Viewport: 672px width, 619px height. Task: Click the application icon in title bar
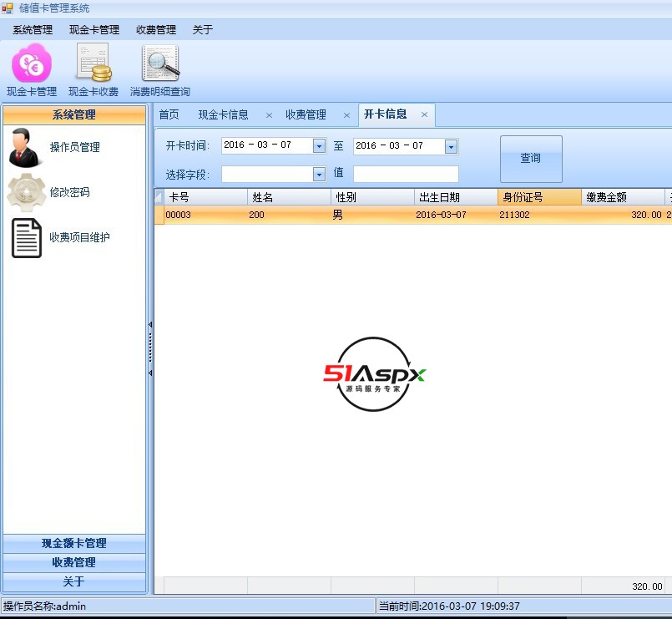pos(8,8)
